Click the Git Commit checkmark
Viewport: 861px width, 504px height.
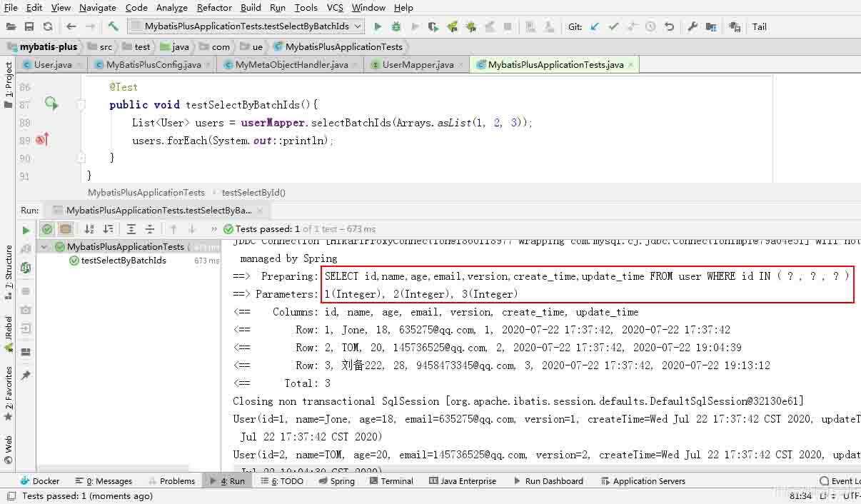(613, 26)
